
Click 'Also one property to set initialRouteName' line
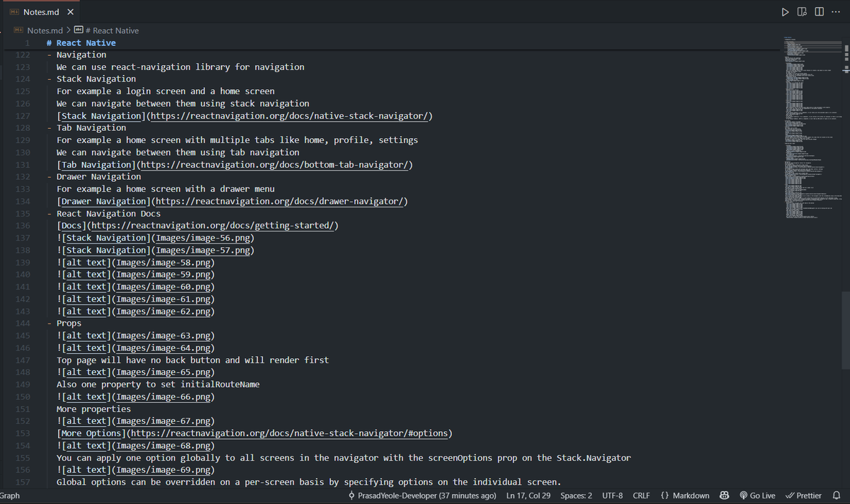click(x=158, y=384)
